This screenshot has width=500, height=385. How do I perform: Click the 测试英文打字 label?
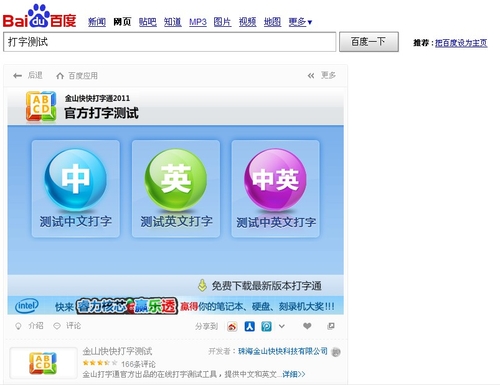pyautogui.click(x=176, y=221)
